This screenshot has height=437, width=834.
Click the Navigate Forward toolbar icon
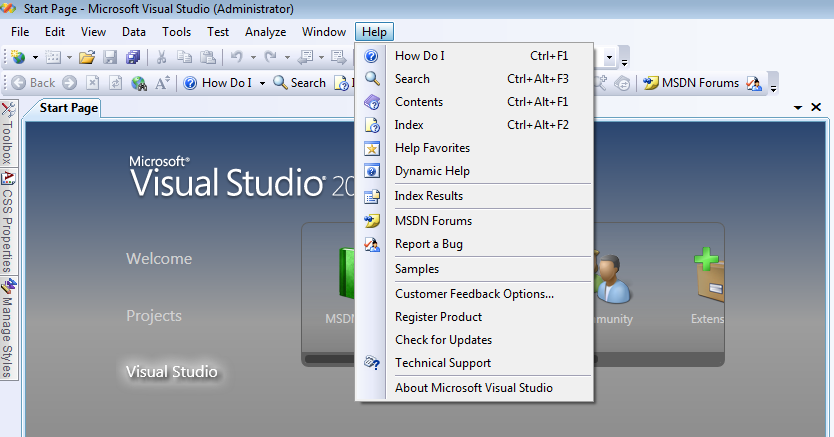tap(338, 57)
